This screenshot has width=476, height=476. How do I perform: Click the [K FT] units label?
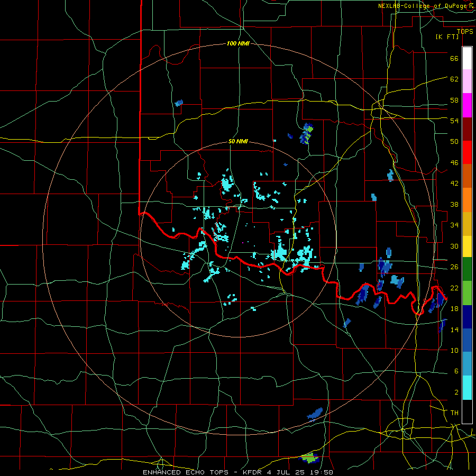[447, 36]
